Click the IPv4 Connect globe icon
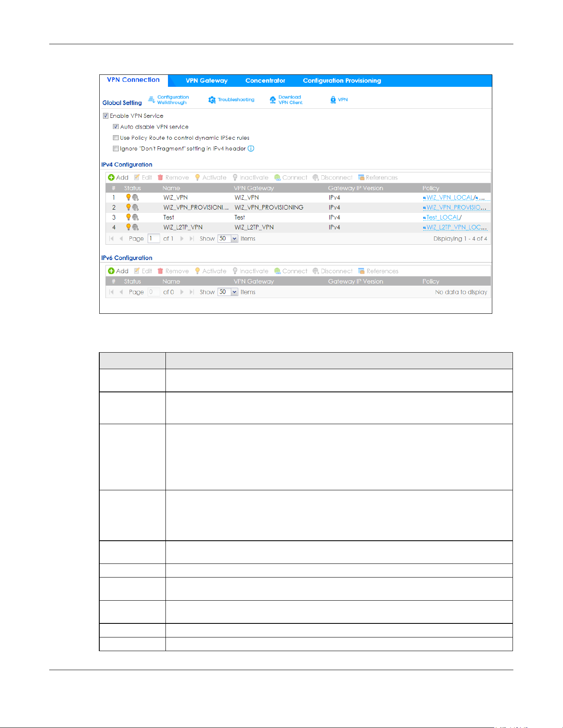Viewport: 563px width, 728px height. (x=278, y=177)
